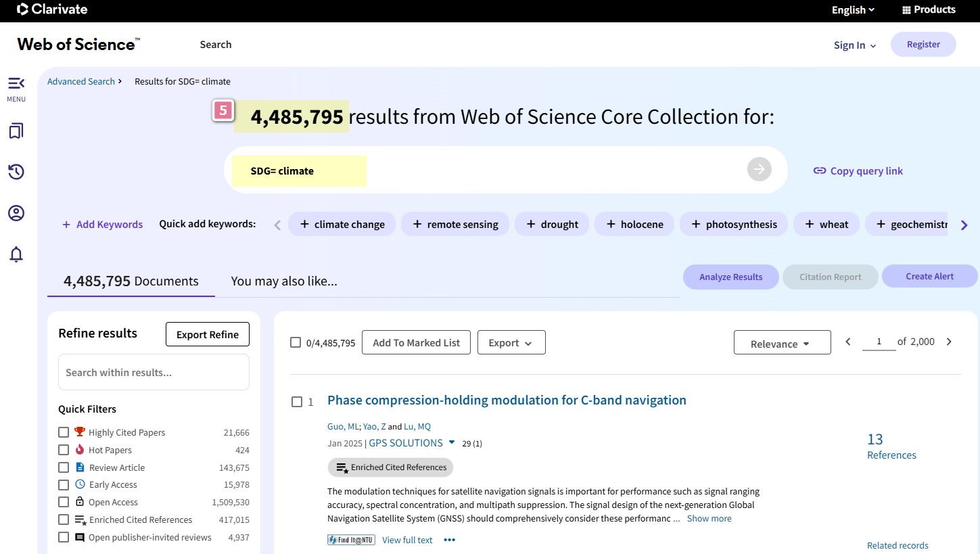Image resolution: width=980 pixels, height=554 pixels.
Task: Expand the Sign In dropdown
Action: point(855,45)
